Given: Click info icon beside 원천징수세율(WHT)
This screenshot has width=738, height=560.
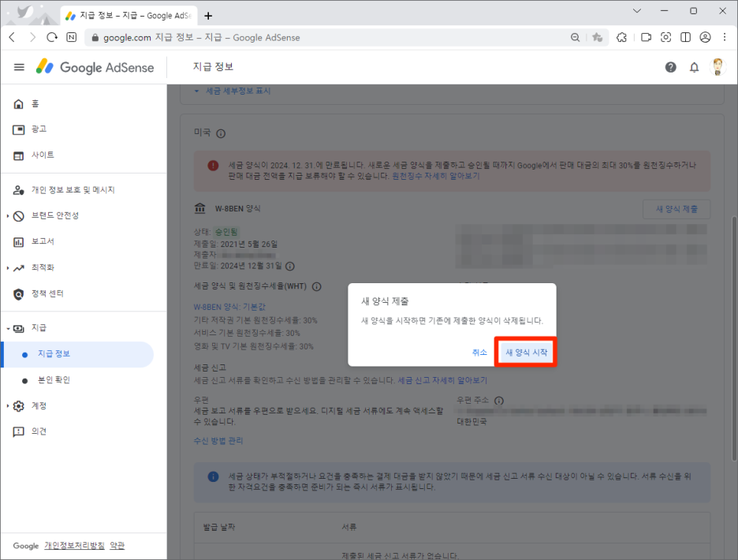Looking at the screenshot, I should tap(317, 286).
